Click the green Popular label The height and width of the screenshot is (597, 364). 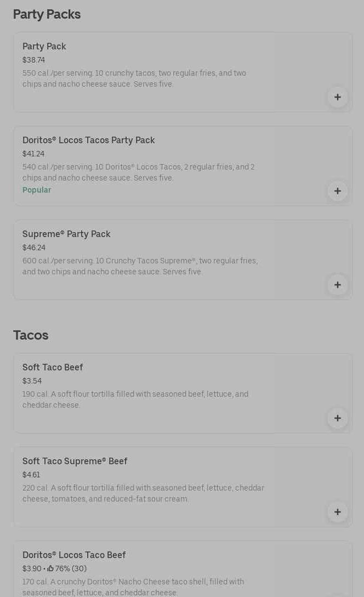(37, 190)
